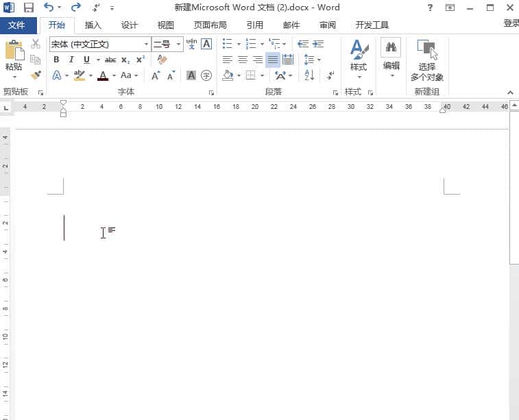Apply paragraph shading paint bucket
The image size is (519, 420).
[228, 76]
